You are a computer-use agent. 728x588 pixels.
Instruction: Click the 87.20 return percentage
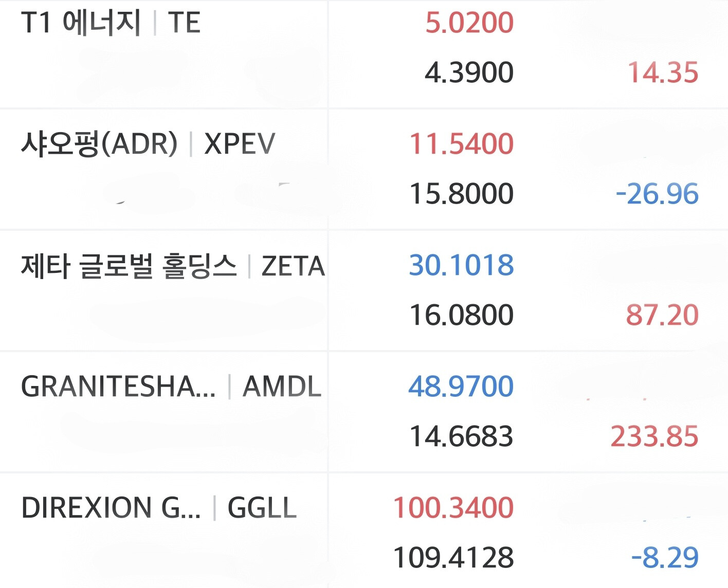point(662,315)
